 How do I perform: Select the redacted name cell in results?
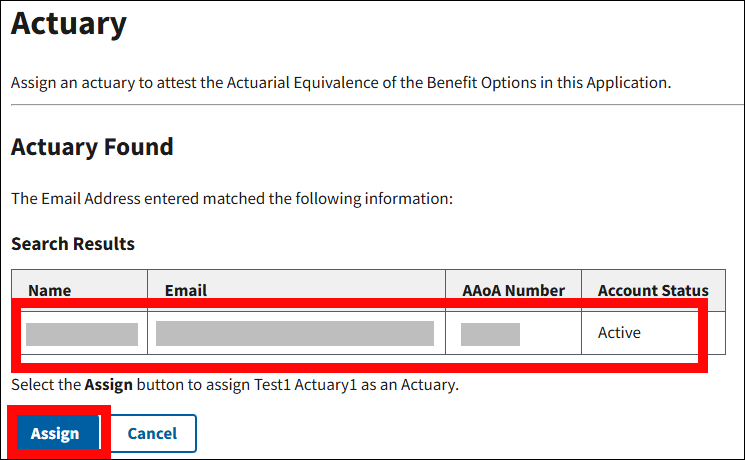(82, 333)
